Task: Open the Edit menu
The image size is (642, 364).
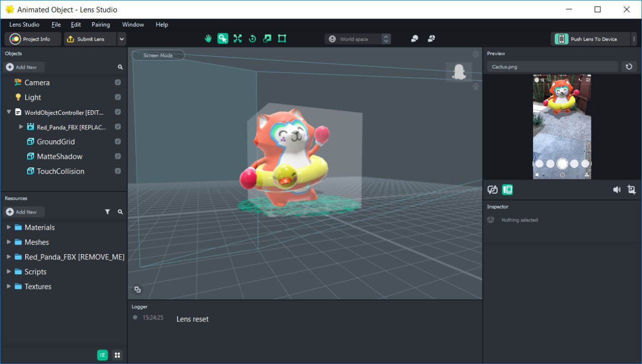Action: click(x=76, y=25)
